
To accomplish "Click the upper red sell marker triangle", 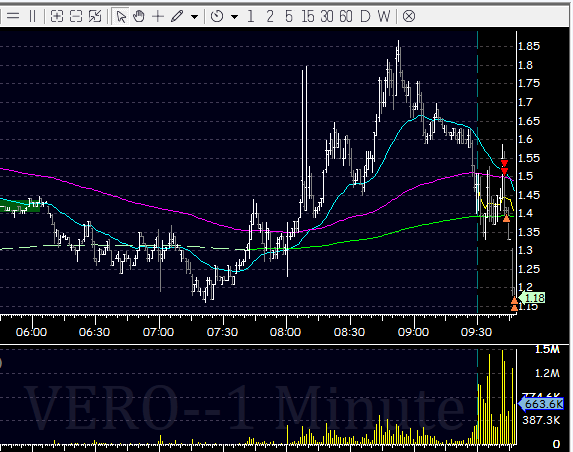I will click(x=504, y=163).
